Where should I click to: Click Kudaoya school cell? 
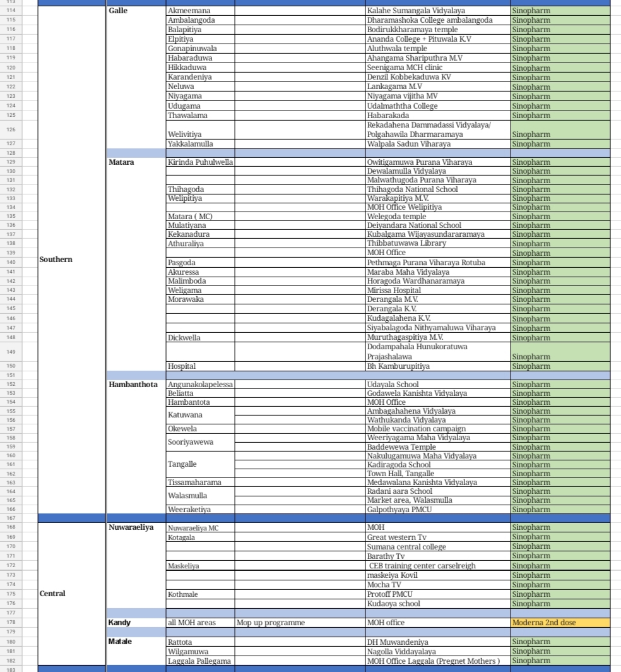[438, 603]
